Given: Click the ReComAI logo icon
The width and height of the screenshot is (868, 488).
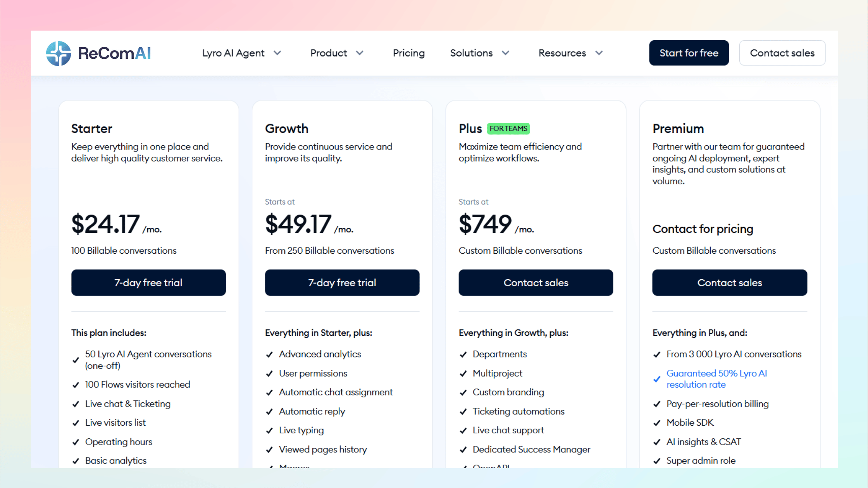Looking at the screenshot, I should (x=59, y=53).
